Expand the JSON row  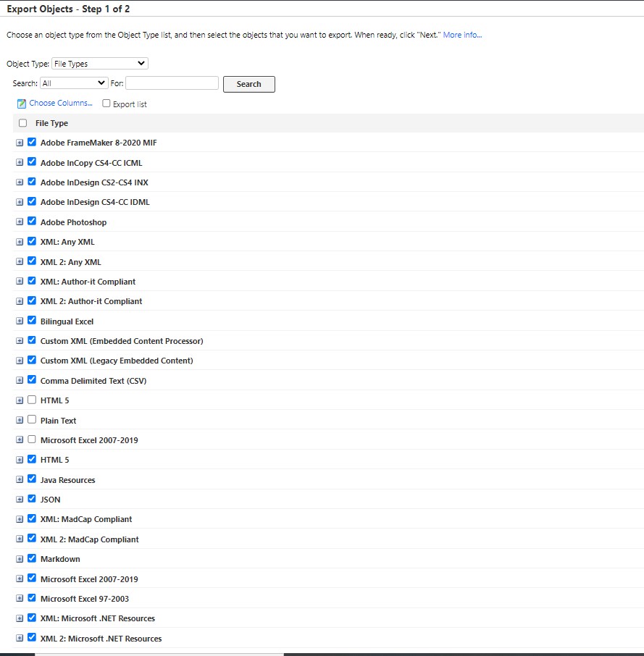tap(20, 500)
